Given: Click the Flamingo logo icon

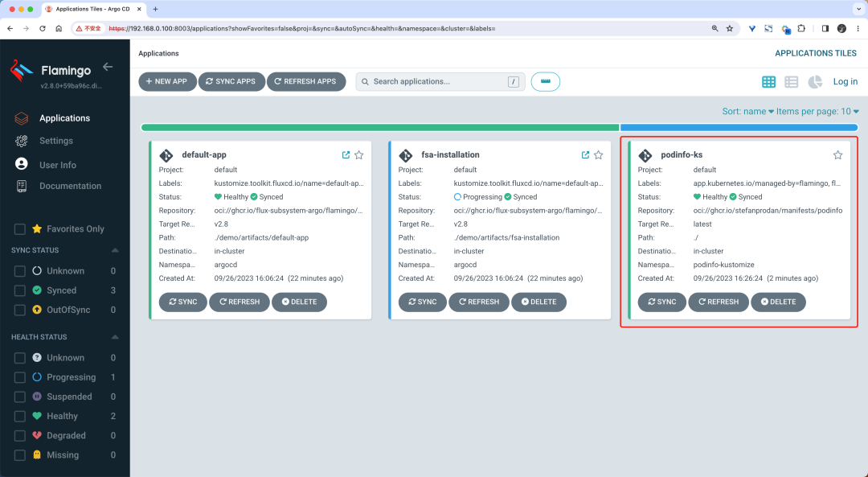Looking at the screenshot, I should click(x=22, y=71).
